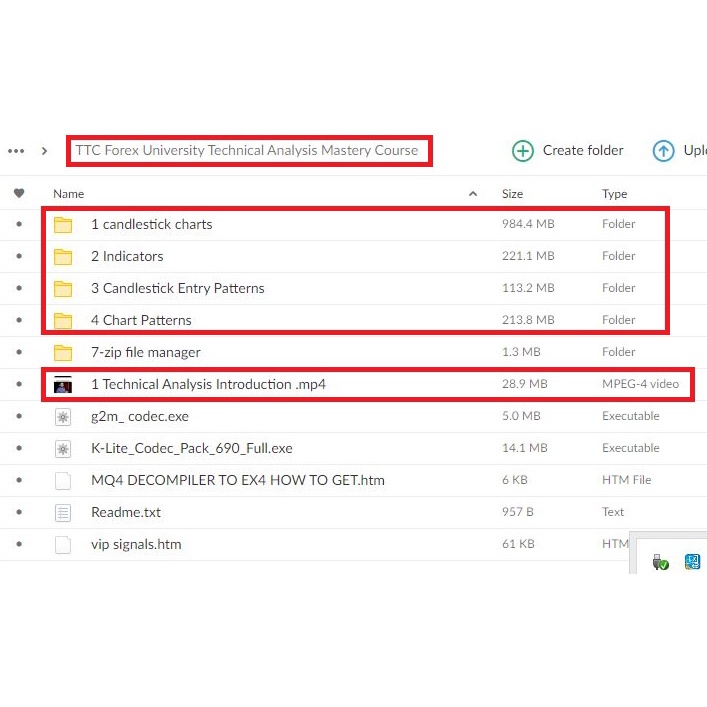Click the vip signals.htm file icon
The width and height of the screenshot is (707, 707).
tap(63, 544)
